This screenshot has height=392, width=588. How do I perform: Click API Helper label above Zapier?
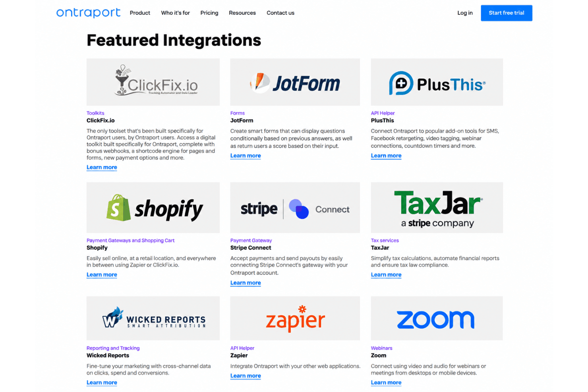pos(242,348)
